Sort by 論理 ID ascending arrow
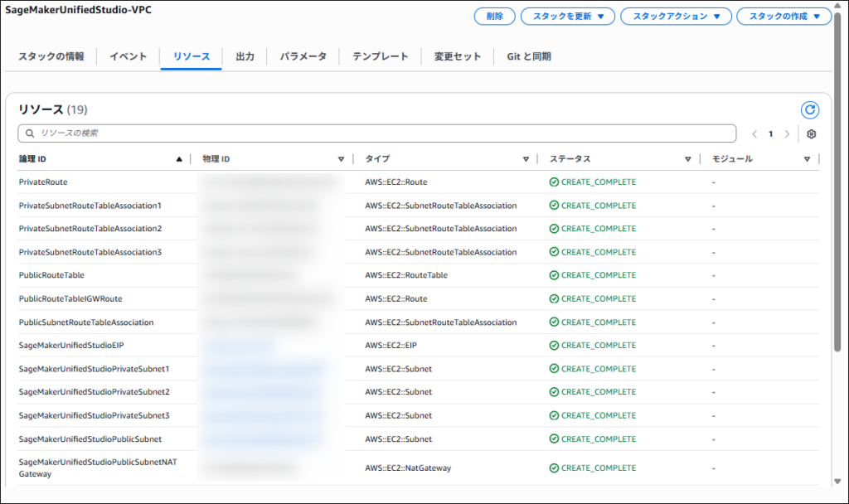Screen dimensions: 849x504 179,159
